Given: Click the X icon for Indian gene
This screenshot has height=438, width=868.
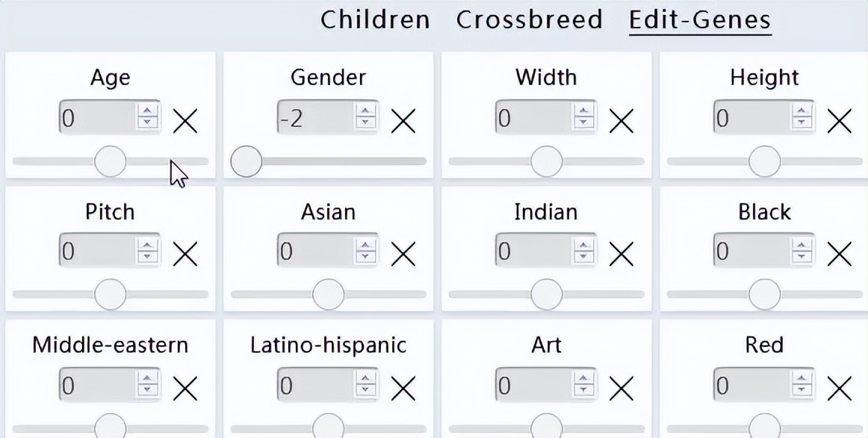Looking at the screenshot, I should tap(621, 253).
